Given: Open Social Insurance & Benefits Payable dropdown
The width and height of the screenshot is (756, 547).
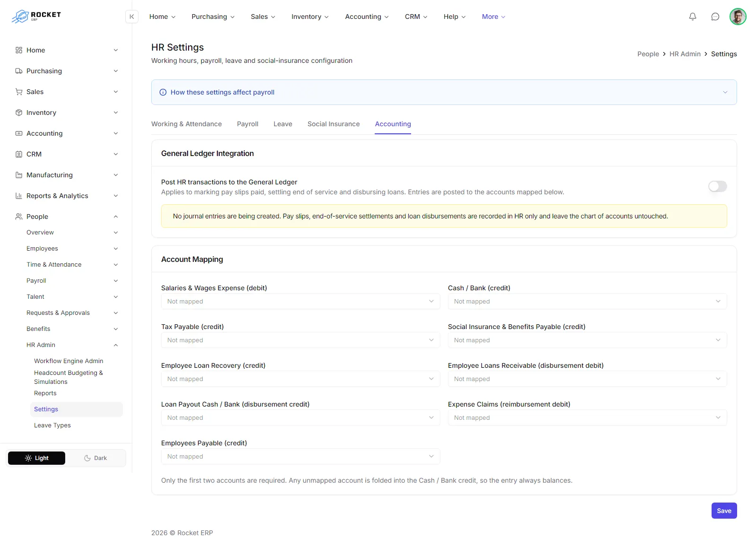Looking at the screenshot, I should pyautogui.click(x=587, y=340).
